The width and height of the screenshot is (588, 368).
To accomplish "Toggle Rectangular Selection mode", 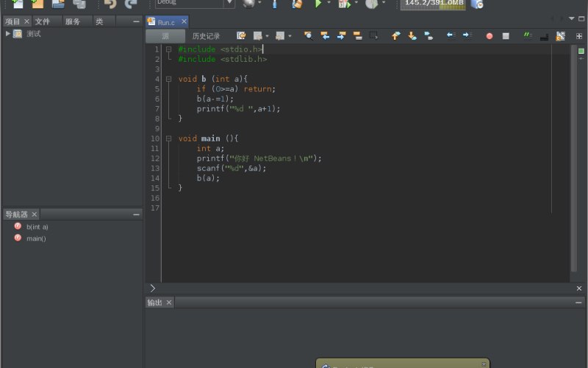I will tap(373, 35).
